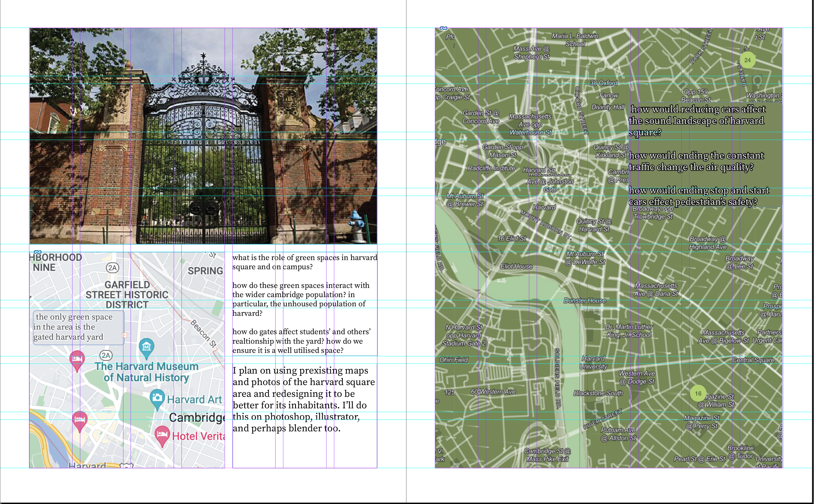Click the Harvard Art camera pin
Screen dimensions: 814x504
[x=157, y=398]
